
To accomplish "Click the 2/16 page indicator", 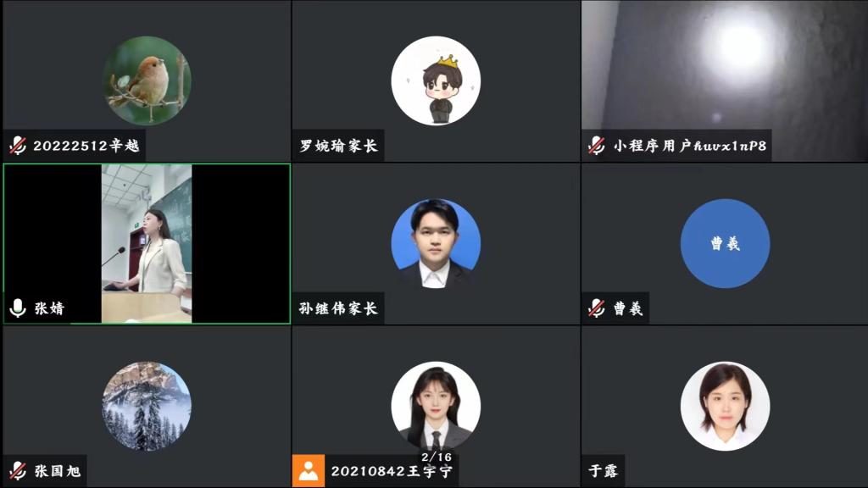I will click(437, 457).
